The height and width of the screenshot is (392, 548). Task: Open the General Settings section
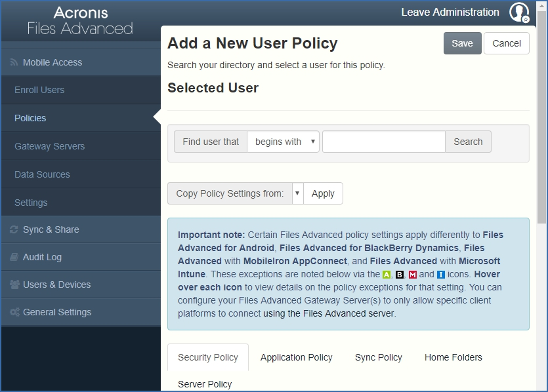[x=81, y=312]
